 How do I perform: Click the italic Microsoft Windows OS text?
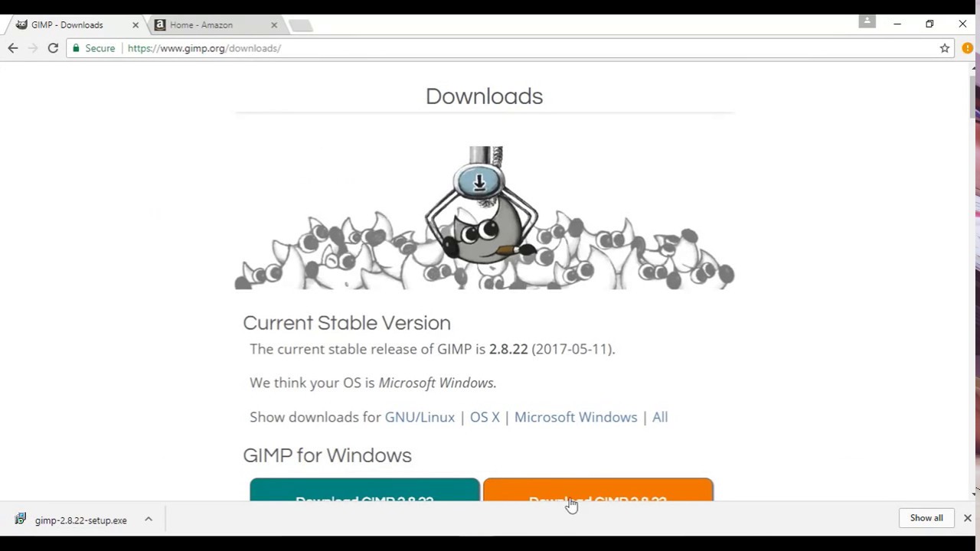click(x=437, y=383)
